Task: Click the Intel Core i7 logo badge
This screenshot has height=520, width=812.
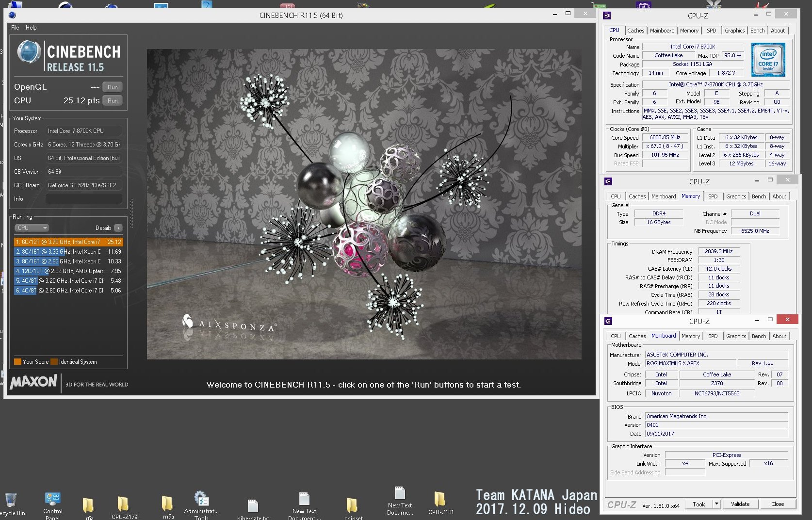Action: 768,60
